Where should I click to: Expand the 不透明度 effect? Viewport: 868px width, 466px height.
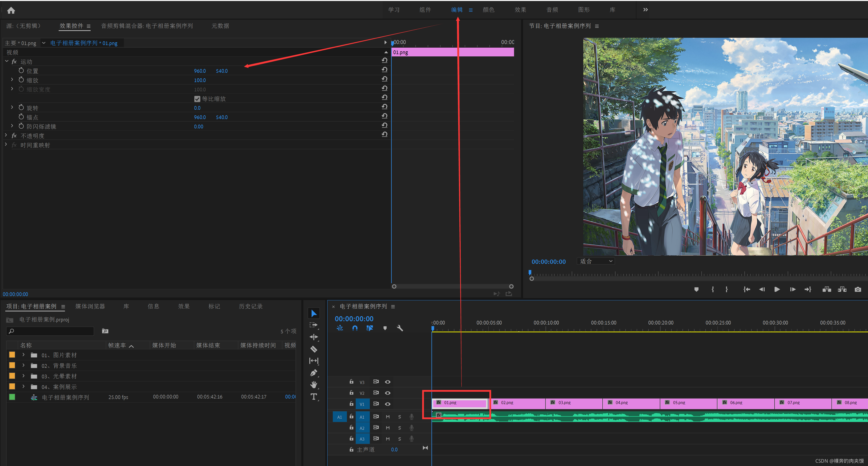click(6, 135)
